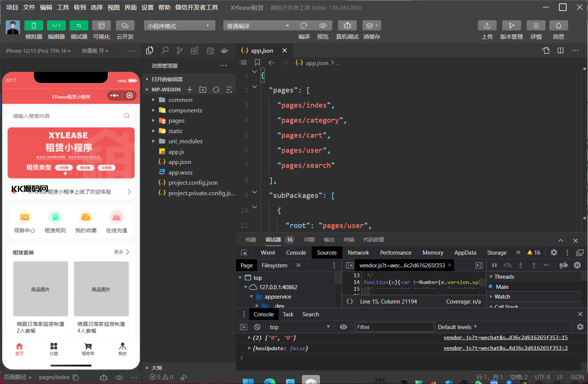Click the console Filter input field
The width and height of the screenshot is (588, 384).
(x=395, y=327)
